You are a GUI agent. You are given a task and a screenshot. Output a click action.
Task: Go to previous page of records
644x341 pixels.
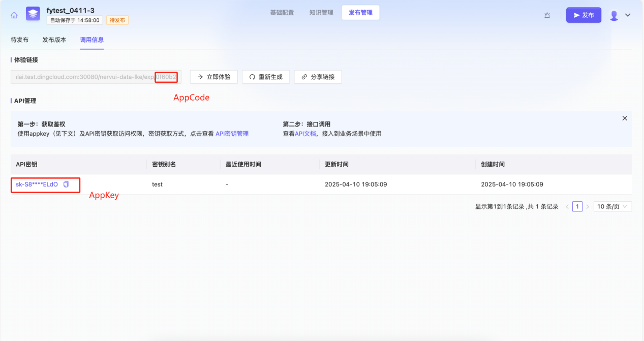[x=567, y=207]
